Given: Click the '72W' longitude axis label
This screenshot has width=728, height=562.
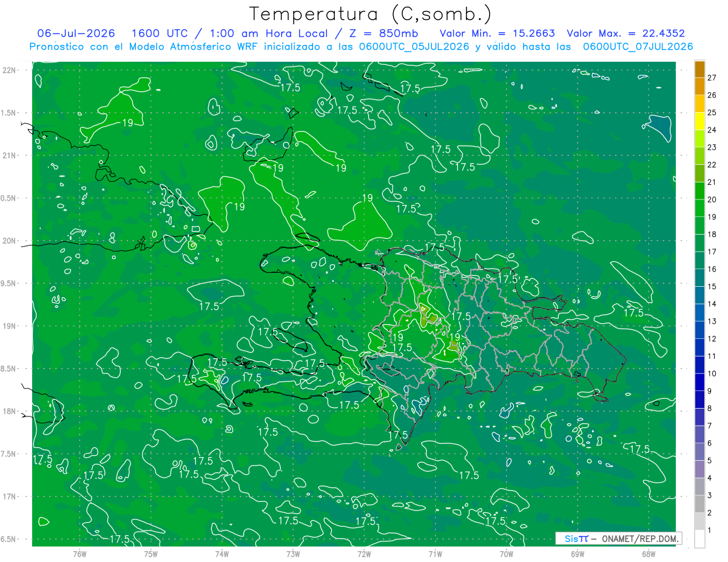Looking at the screenshot, I should click(364, 554).
